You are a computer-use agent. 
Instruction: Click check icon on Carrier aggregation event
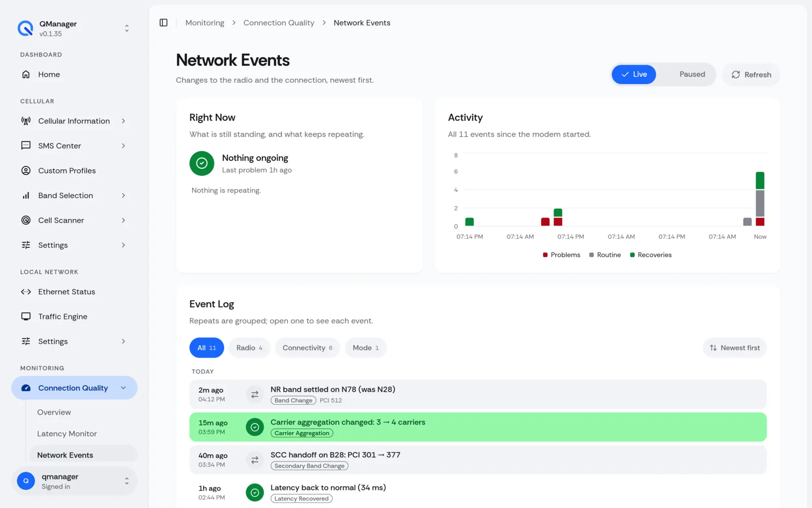(255, 427)
